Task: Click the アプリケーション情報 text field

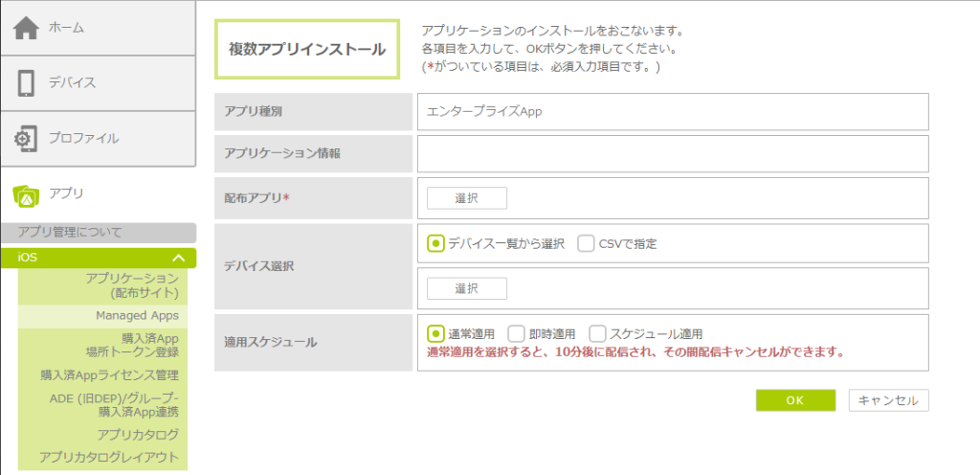Action: point(672,153)
